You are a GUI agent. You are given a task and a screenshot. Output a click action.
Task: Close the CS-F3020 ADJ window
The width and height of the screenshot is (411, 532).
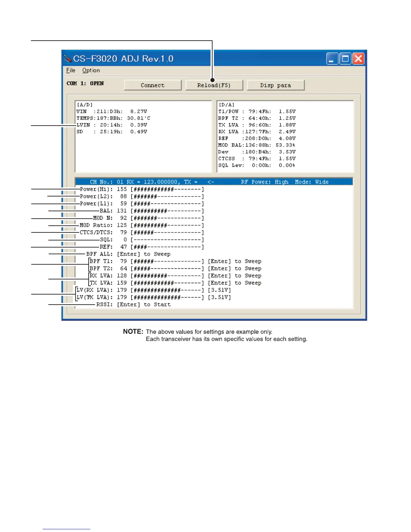[358, 59]
